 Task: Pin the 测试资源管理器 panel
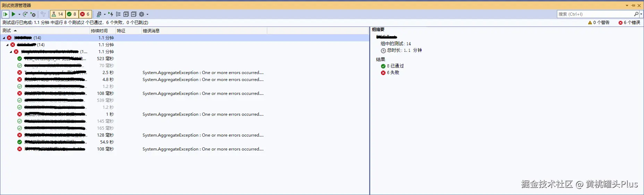pyautogui.click(x=633, y=6)
